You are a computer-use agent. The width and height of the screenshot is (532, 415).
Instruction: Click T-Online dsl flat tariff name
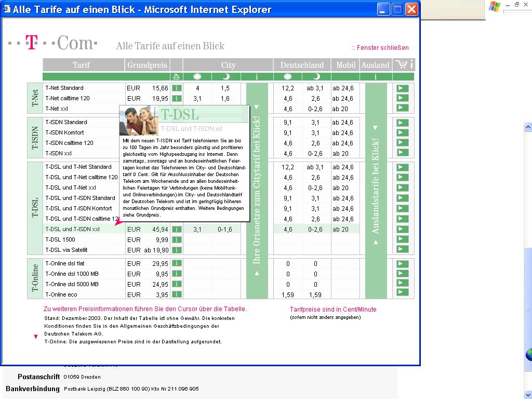[x=65, y=263]
